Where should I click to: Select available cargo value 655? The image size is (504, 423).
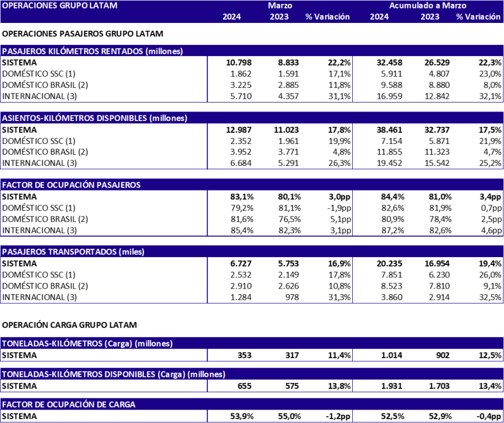click(245, 385)
